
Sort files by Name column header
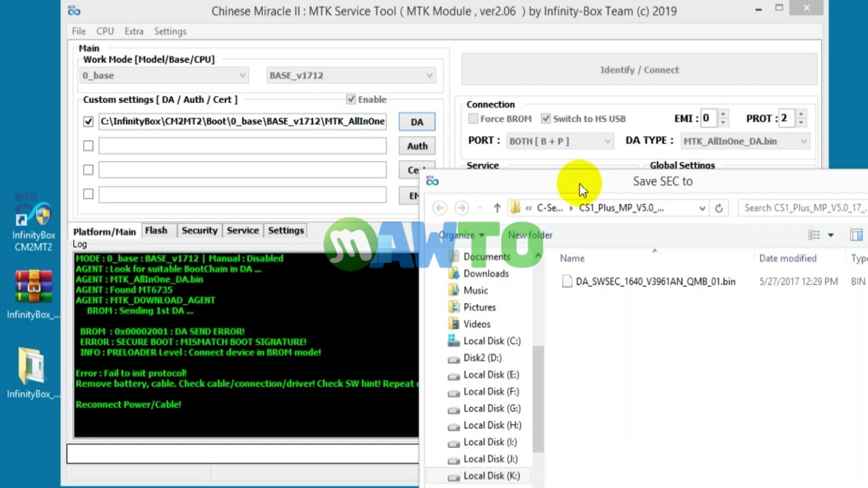(572, 258)
